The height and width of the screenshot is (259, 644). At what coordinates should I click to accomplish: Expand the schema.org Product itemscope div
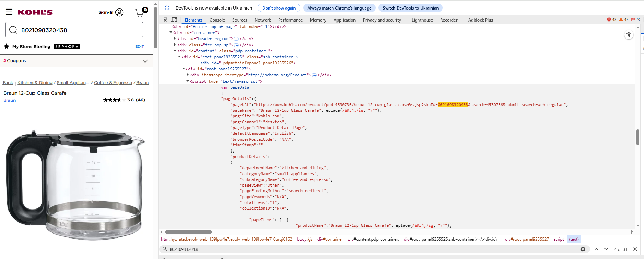point(188,75)
